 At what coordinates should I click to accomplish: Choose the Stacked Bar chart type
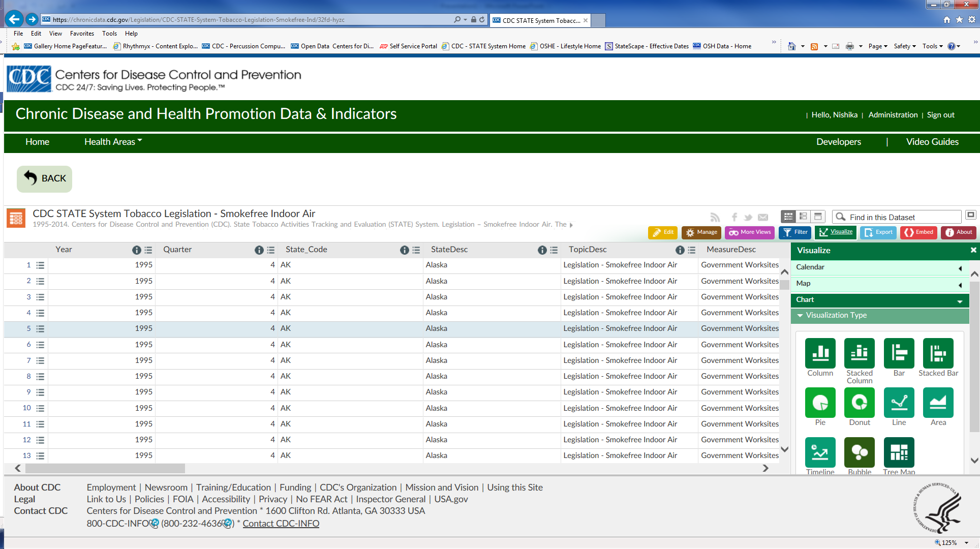pos(938,353)
